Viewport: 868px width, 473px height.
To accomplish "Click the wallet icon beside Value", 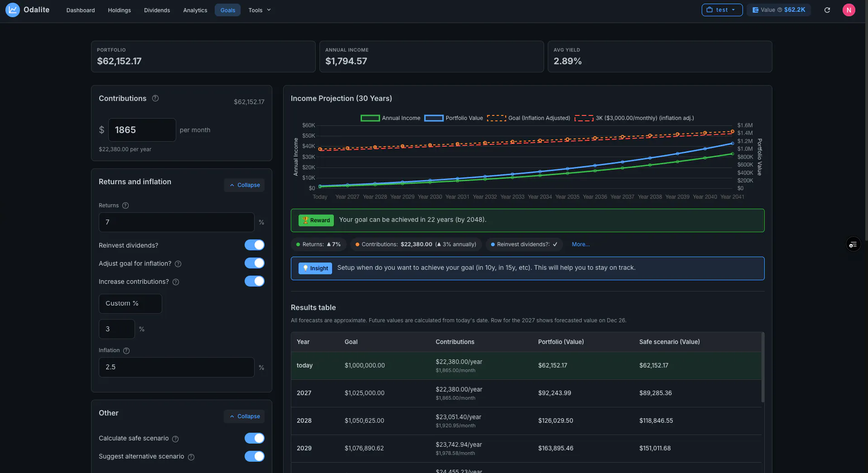I will coord(756,10).
